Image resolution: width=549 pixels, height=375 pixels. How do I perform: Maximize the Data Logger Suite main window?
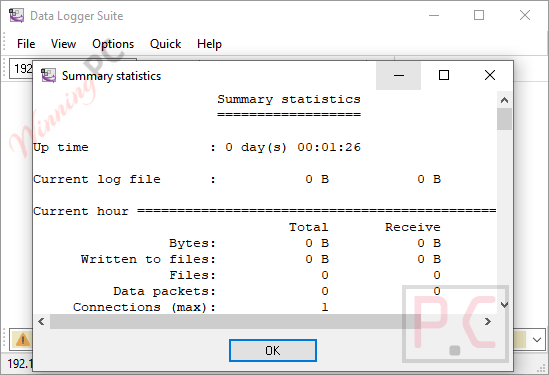coord(479,15)
